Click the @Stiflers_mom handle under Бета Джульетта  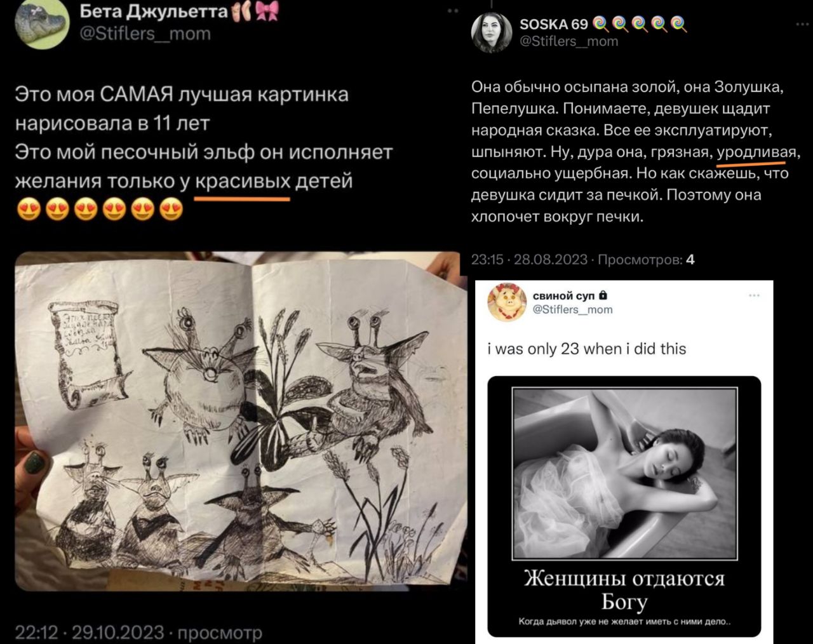[144, 33]
